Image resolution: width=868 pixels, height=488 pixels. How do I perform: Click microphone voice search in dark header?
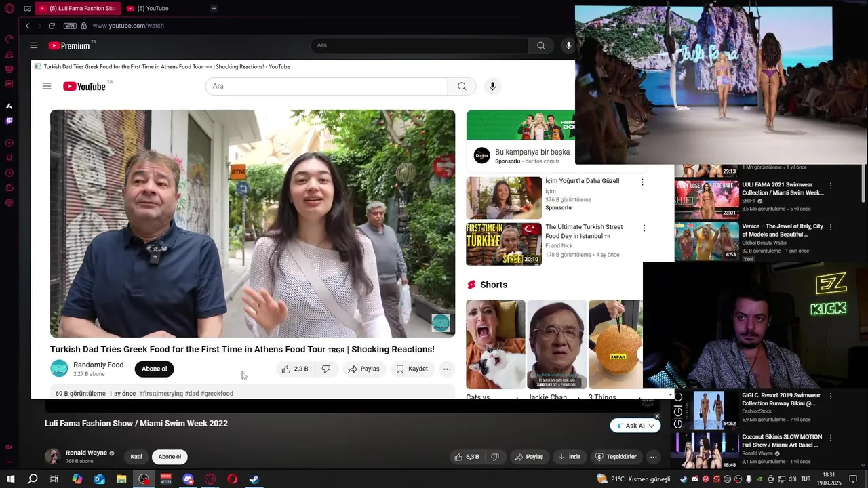click(568, 45)
